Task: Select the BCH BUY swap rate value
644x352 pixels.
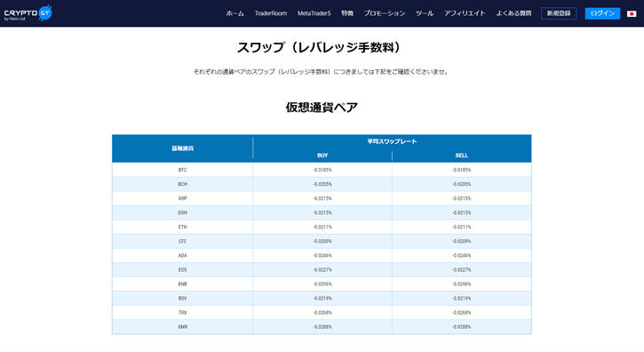Action: point(322,184)
